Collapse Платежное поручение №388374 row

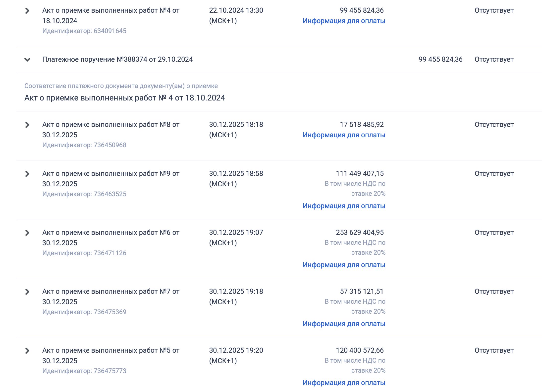[x=27, y=59]
